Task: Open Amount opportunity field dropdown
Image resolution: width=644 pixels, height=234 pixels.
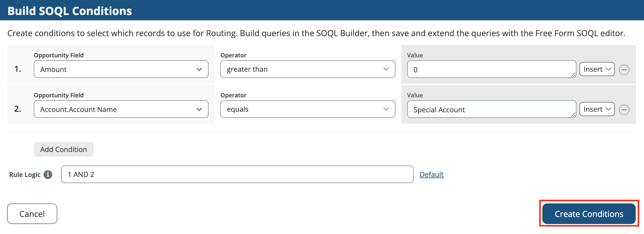Action: pos(121,69)
